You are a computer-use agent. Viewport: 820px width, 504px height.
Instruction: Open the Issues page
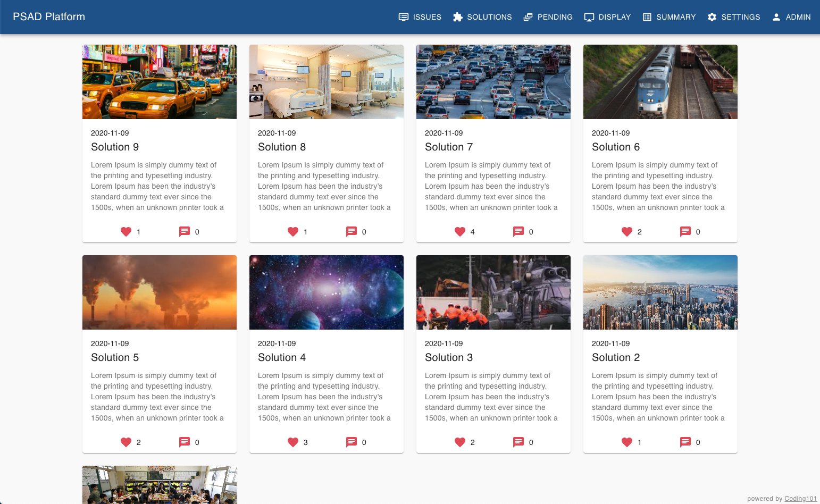point(420,17)
